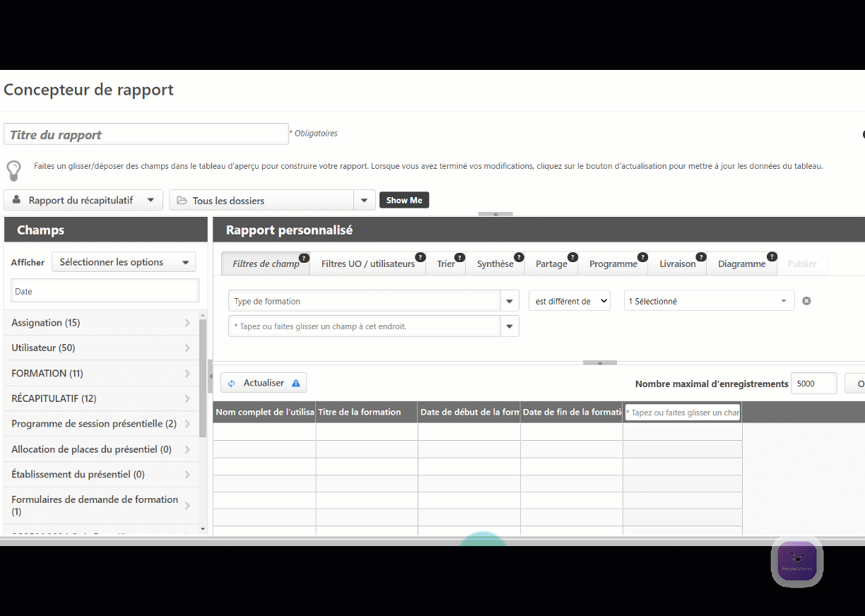Image resolution: width=865 pixels, height=616 pixels.
Task: Click the field search box containing Date
Action: [105, 291]
